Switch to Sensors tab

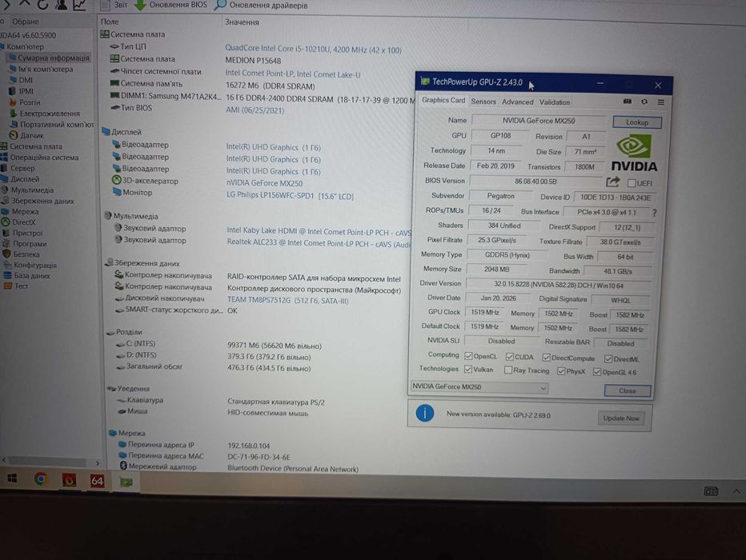tap(483, 102)
